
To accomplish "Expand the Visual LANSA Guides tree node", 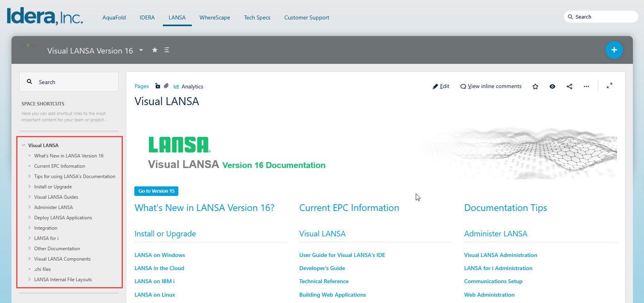I will [29, 197].
